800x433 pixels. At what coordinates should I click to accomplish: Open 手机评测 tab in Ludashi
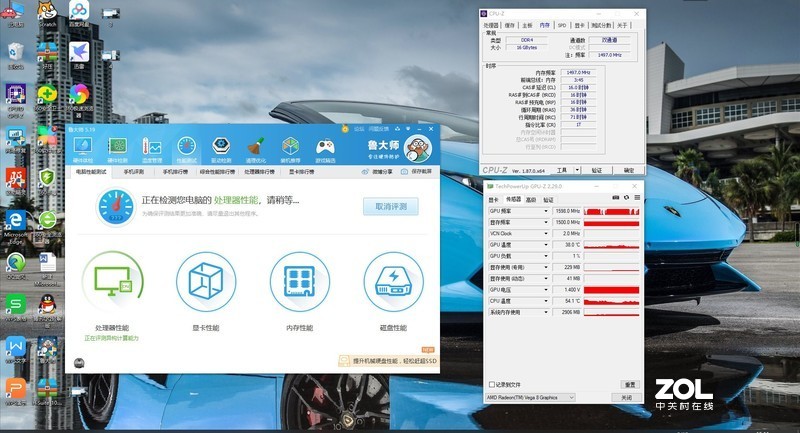click(x=134, y=172)
